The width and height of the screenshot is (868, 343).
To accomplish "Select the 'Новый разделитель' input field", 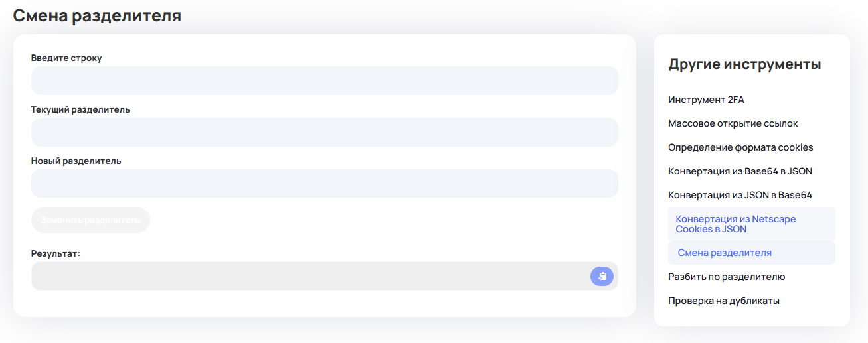I will click(325, 183).
